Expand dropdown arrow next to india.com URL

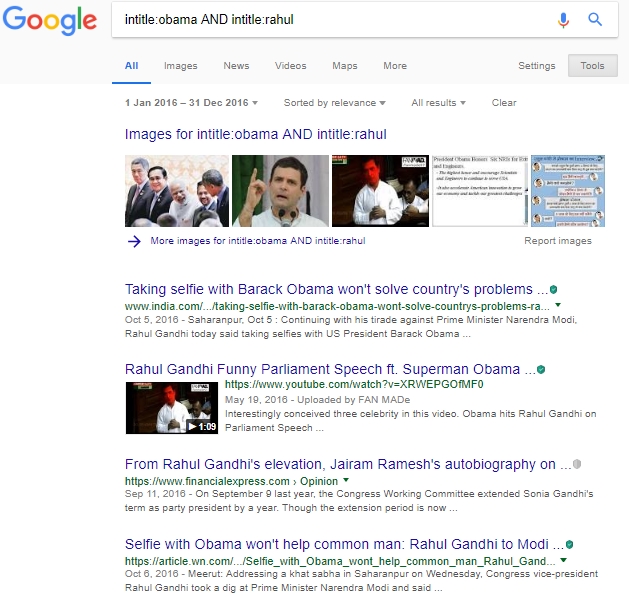tap(558, 305)
